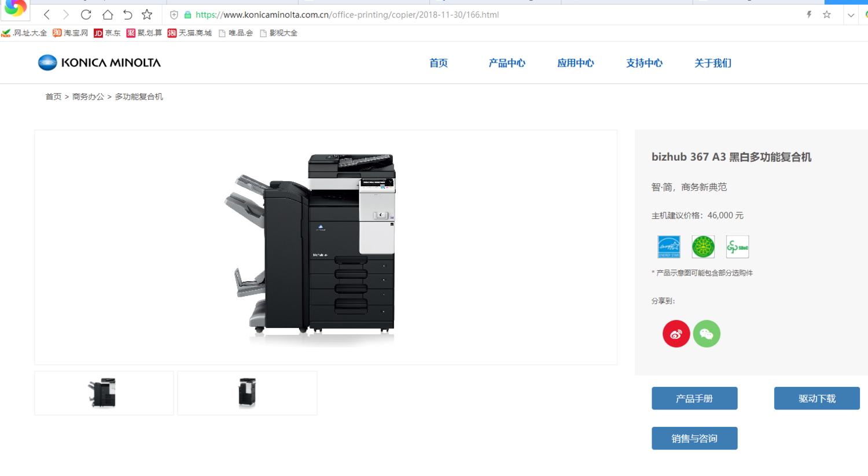868x476 pixels.
Task: Click the green padlock HTTPS icon
Action: tap(187, 15)
